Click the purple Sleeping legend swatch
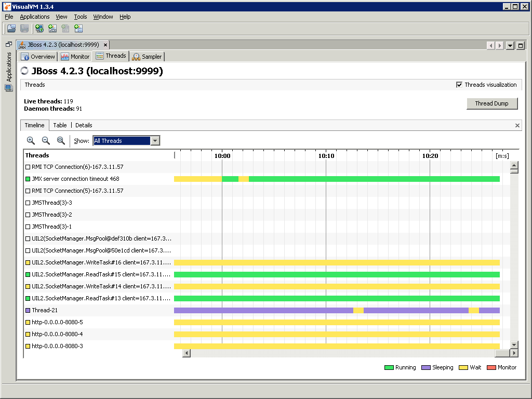The height and width of the screenshot is (399, 532). click(x=426, y=367)
